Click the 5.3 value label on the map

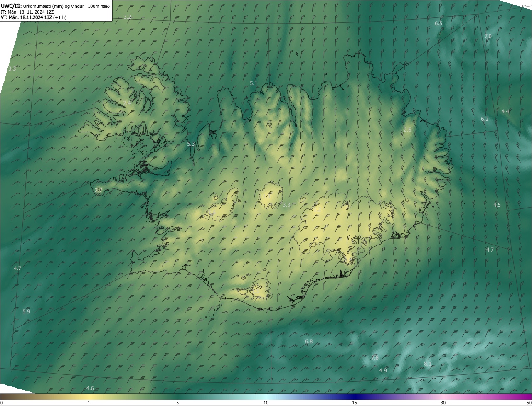(x=191, y=144)
